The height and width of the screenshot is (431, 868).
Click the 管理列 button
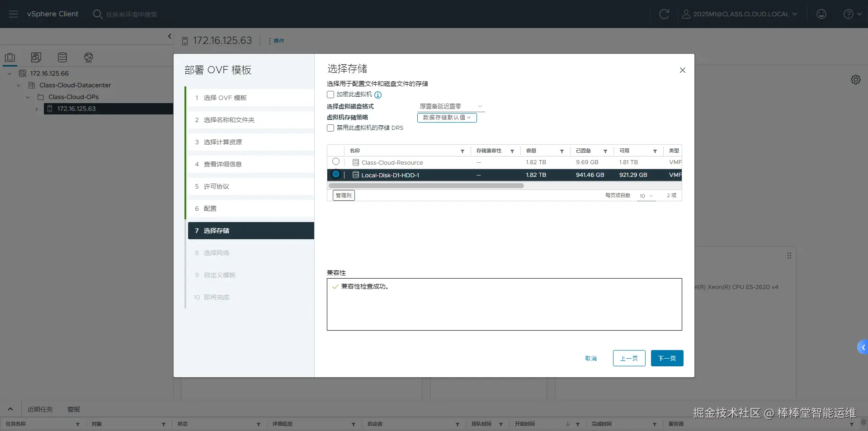(344, 195)
